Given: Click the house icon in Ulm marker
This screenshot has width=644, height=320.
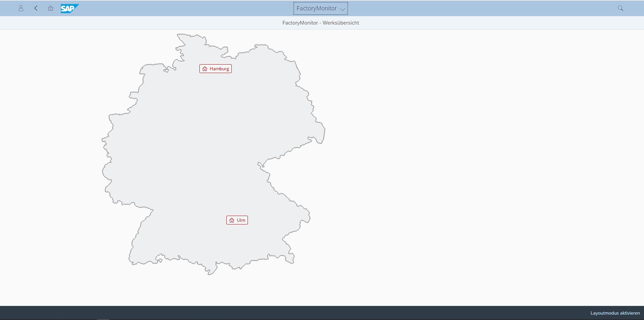Looking at the screenshot, I should [232, 220].
